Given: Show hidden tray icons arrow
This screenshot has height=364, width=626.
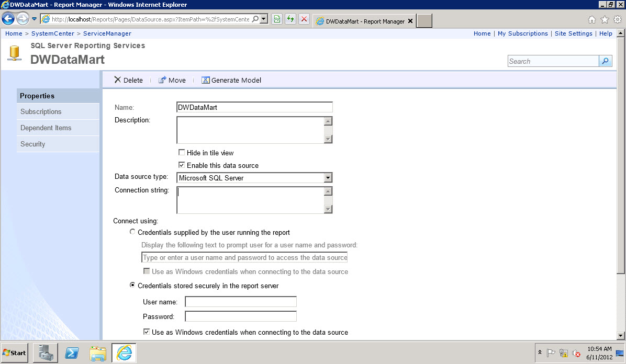Looking at the screenshot, I should 540,352.
